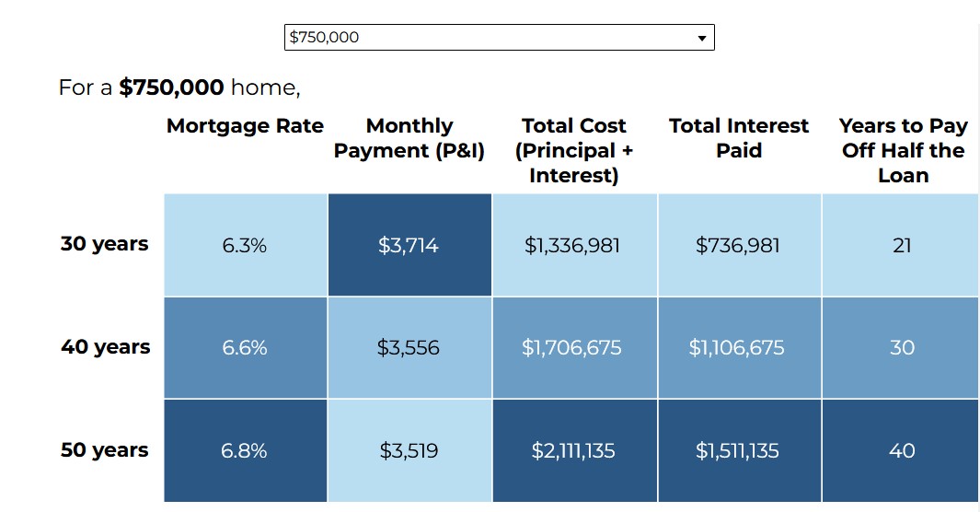Click the 40 years half-payoff cell

click(902, 451)
